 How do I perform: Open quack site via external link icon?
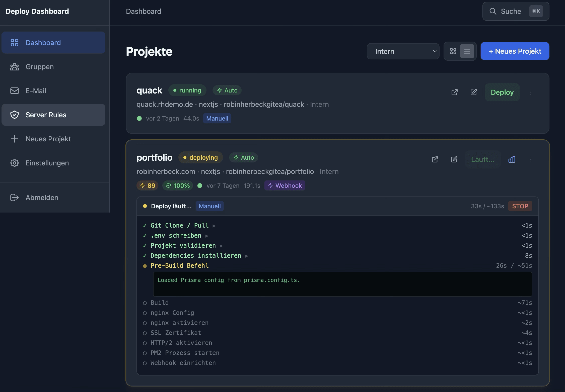[455, 92]
